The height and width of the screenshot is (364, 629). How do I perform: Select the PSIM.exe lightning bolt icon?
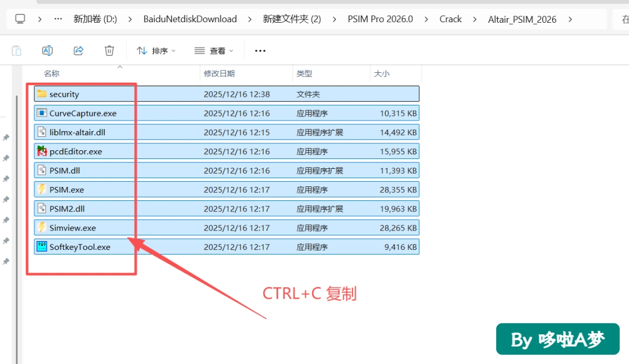point(42,189)
